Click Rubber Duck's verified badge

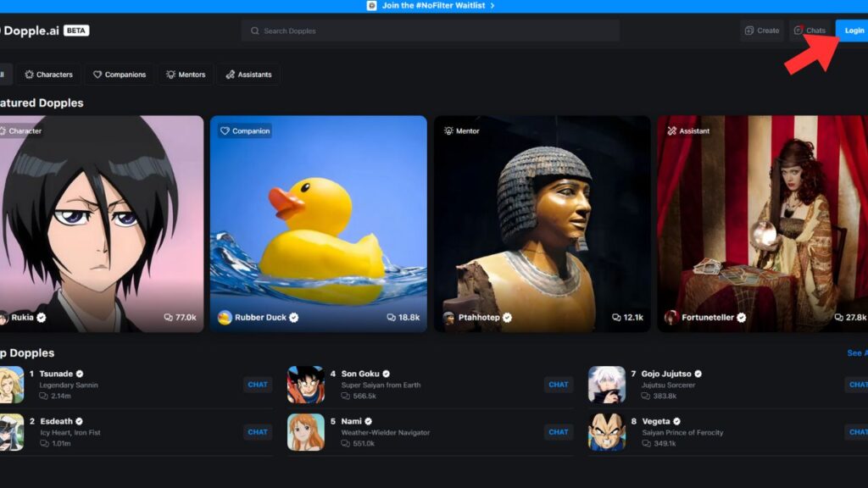294,318
